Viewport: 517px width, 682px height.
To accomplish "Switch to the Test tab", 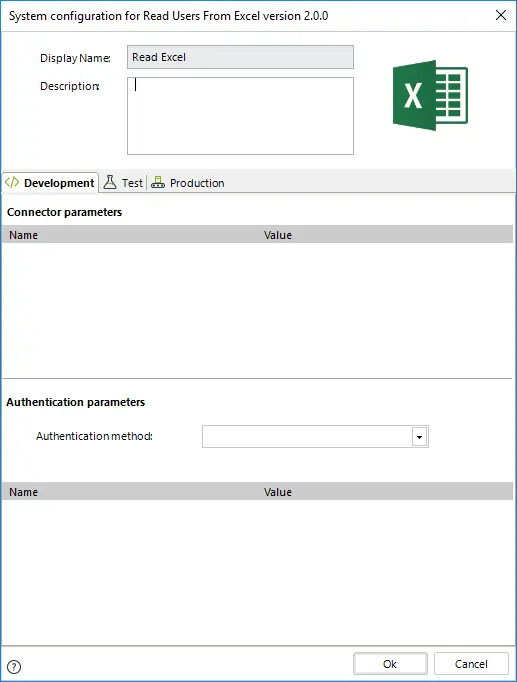I will pyautogui.click(x=123, y=183).
